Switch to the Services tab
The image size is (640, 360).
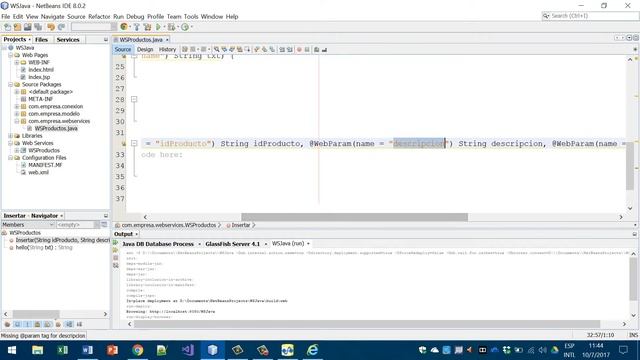coord(68,40)
